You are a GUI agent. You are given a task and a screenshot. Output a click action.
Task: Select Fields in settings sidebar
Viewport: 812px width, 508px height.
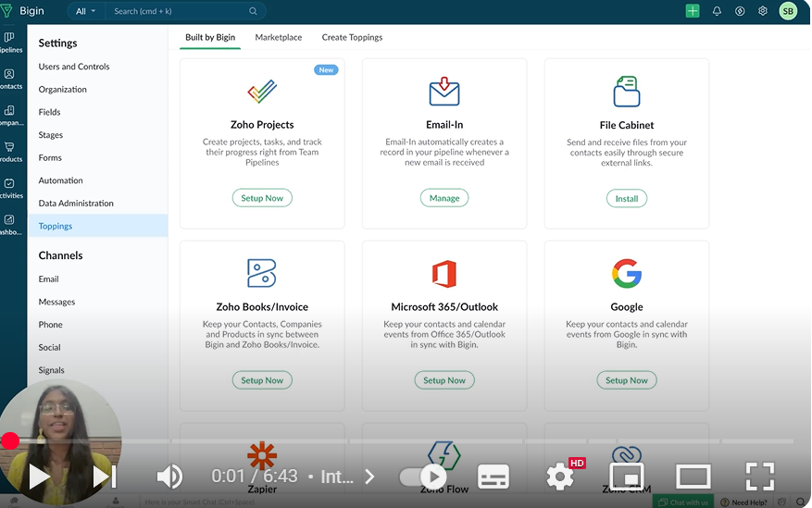click(49, 112)
